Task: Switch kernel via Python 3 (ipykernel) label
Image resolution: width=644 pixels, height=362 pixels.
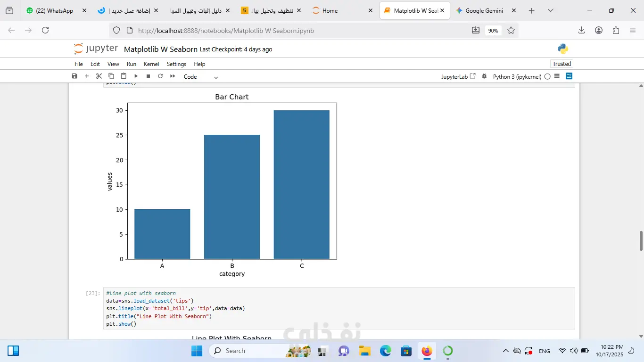Action: pyautogui.click(x=517, y=77)
